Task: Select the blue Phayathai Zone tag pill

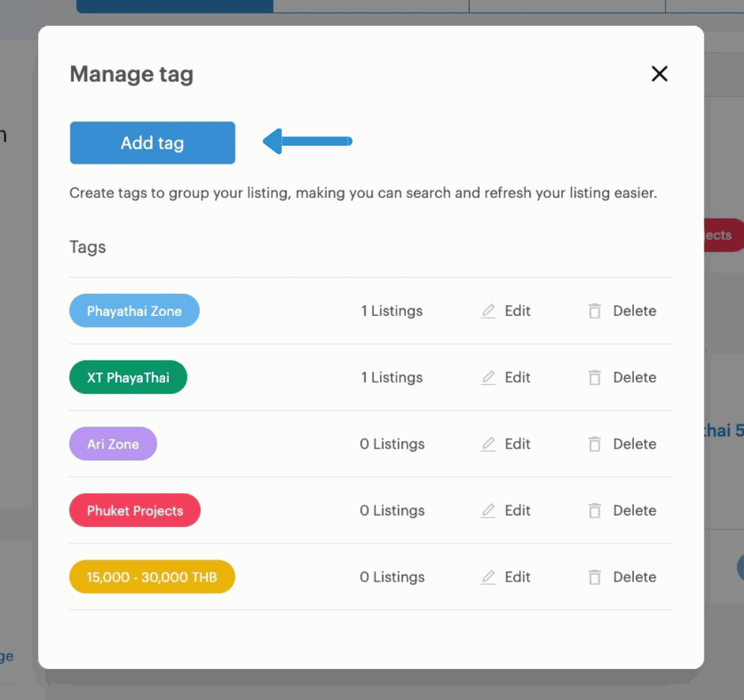Action: pyautogui.click(x=134, y=311)
